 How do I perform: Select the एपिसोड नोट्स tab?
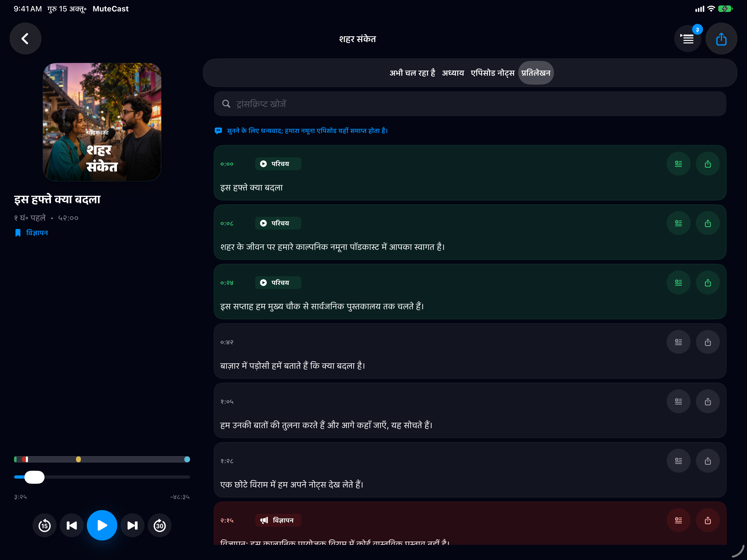click(x=492, y=73)
